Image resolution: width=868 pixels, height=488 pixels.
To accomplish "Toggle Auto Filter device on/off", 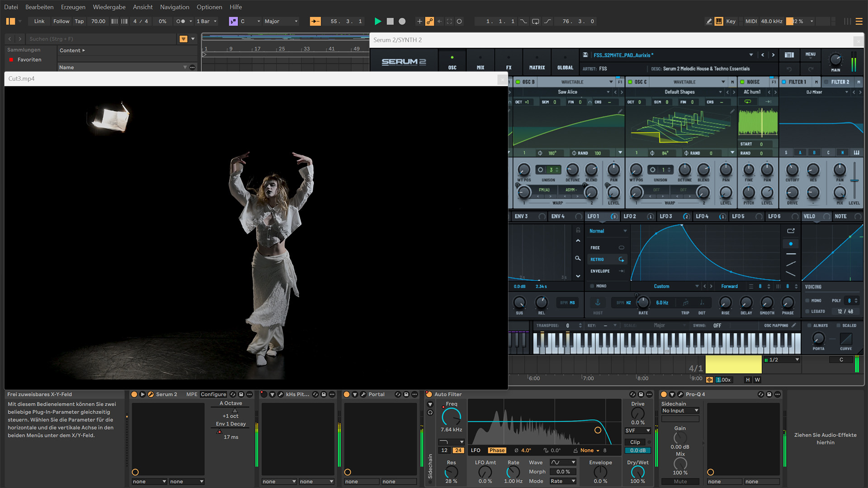I will click(x=429, y=394).
